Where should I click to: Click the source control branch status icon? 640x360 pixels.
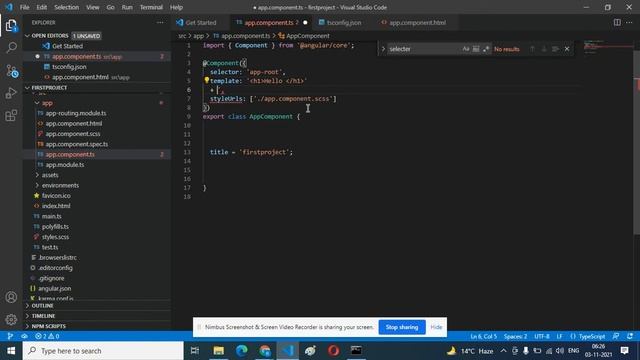[x=10, y=336]
